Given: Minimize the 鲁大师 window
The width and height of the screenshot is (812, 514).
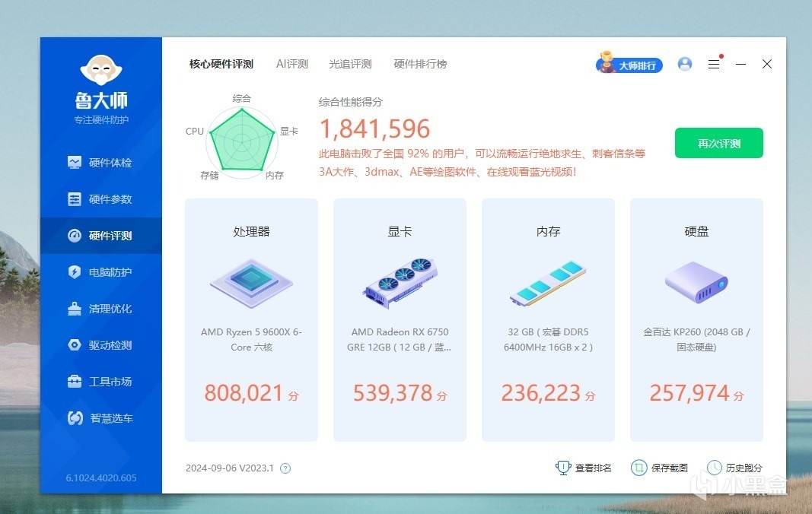Looking at the screenshot, I should point(740,64).
